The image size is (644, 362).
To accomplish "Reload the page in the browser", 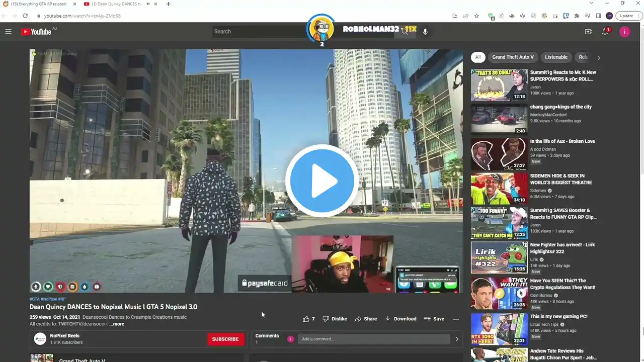I will (25, 16).
